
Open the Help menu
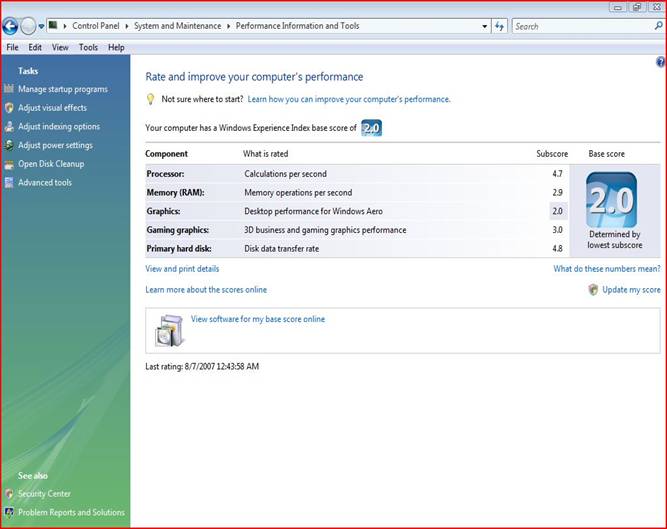[x=116, y=47]
